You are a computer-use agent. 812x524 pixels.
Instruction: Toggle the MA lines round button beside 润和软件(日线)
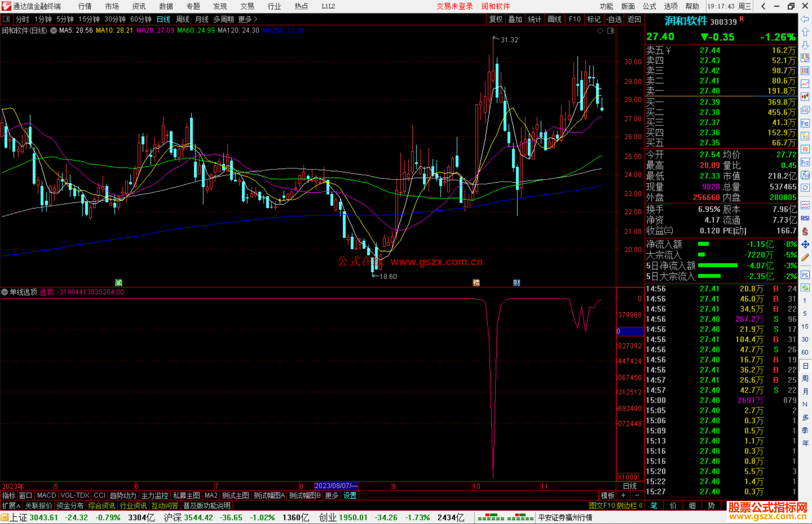point(54,30)
